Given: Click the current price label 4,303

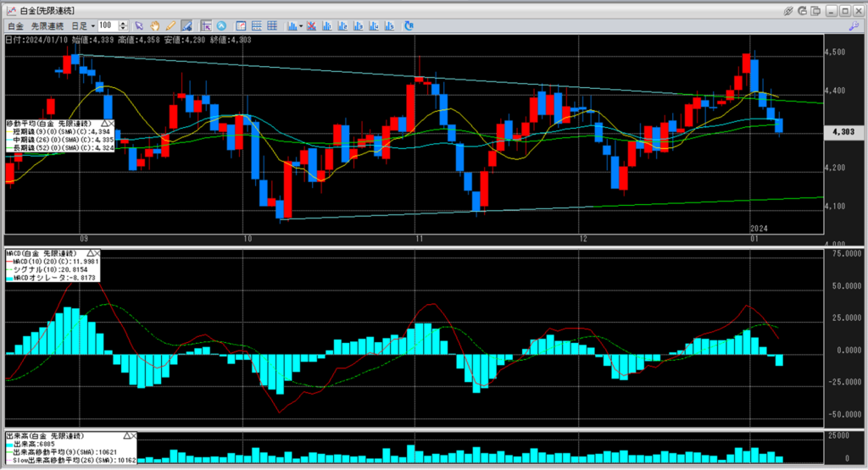Looking at the screenshot, I should point(843,132).
